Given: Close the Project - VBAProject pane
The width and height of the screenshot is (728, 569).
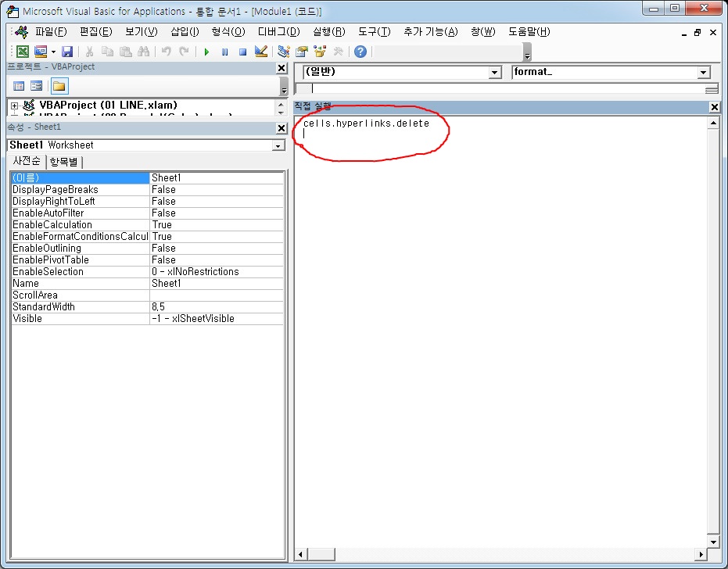Looking at the screenshot, I should [x=282, y=68].
